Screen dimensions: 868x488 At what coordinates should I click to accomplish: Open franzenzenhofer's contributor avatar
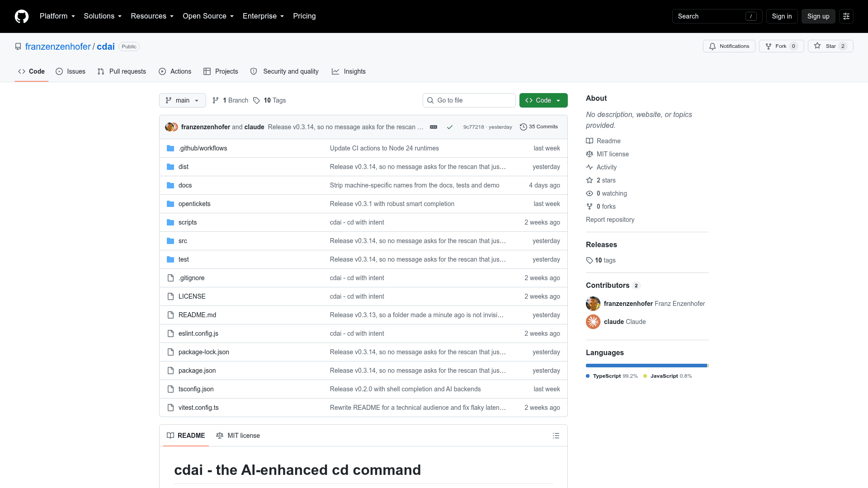coord(593,304)
